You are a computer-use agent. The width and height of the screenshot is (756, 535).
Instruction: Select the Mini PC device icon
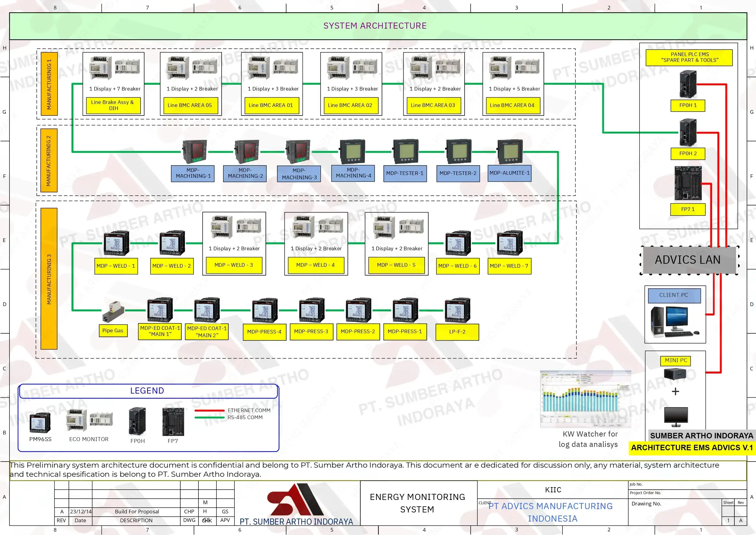675,374
